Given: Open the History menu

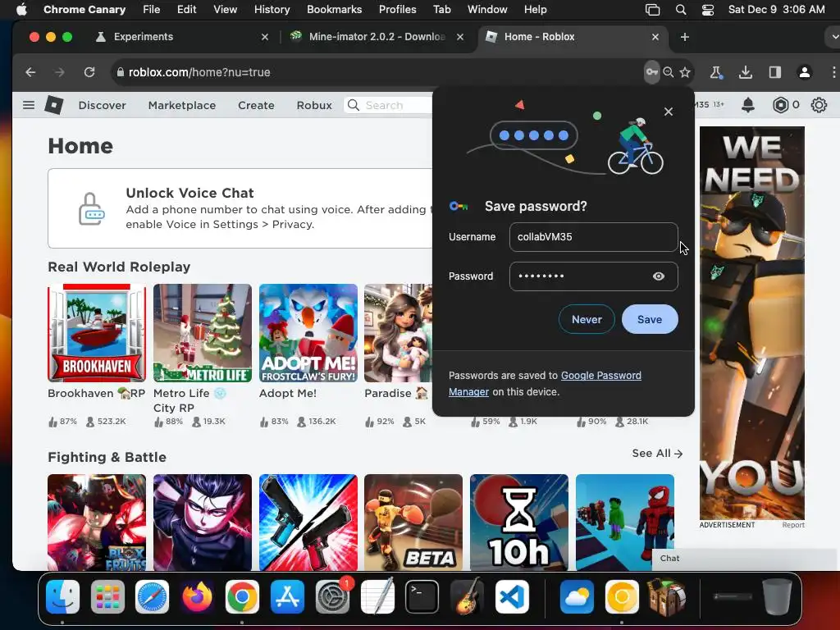Looking at the screenshot, I should coord(272,10).
